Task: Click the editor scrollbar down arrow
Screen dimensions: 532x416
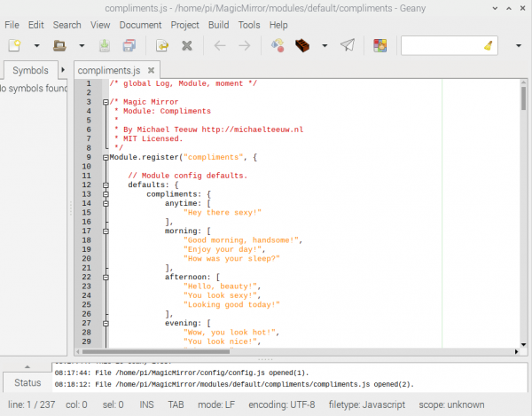Action: [523, 344]
